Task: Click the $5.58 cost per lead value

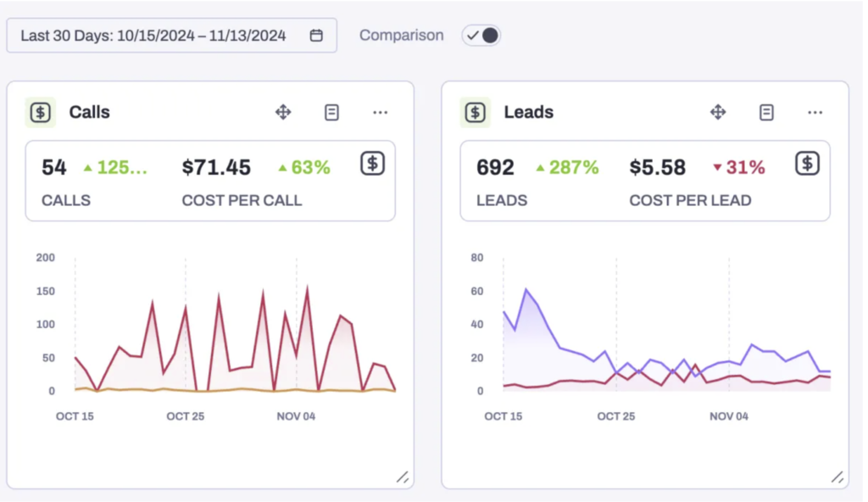Action: 658,167
